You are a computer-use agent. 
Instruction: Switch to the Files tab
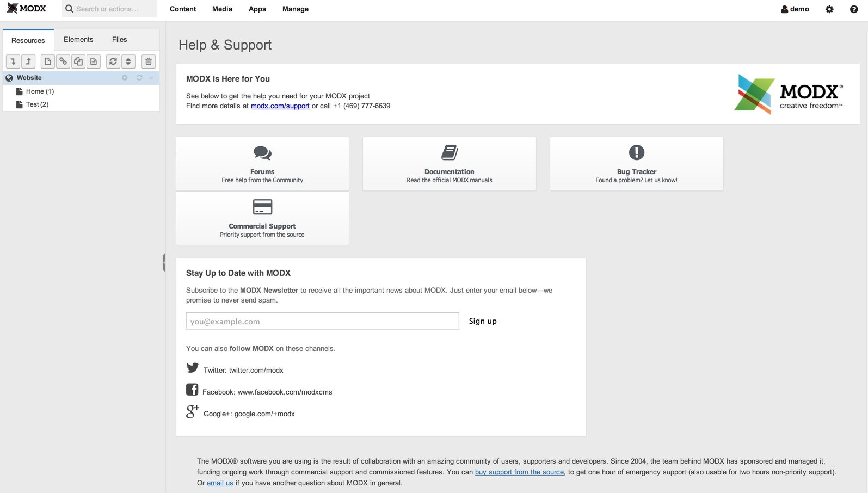[x=120, y=40]
